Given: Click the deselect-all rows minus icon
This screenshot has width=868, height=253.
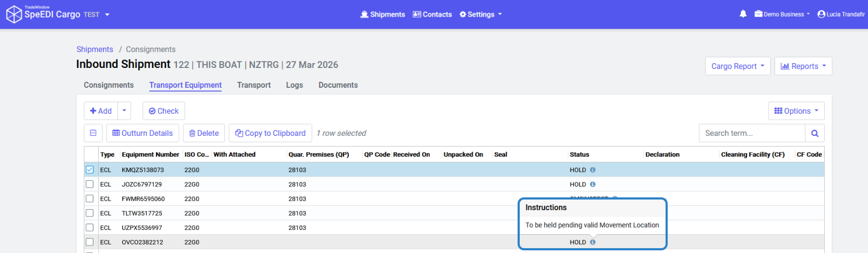Looking at the screenshot, I should pos(93,133).
